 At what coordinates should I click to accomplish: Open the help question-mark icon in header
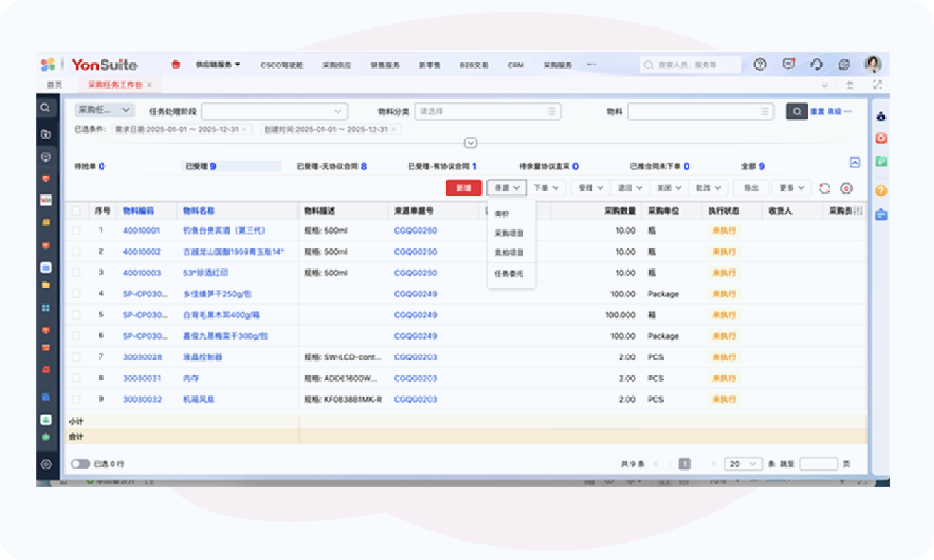[x=760, y=64]
